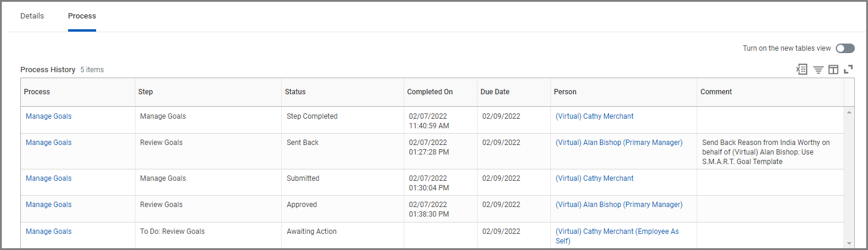The image size is (868, 250).
Task: Click the Comment column header
Action: coord(716,92)
